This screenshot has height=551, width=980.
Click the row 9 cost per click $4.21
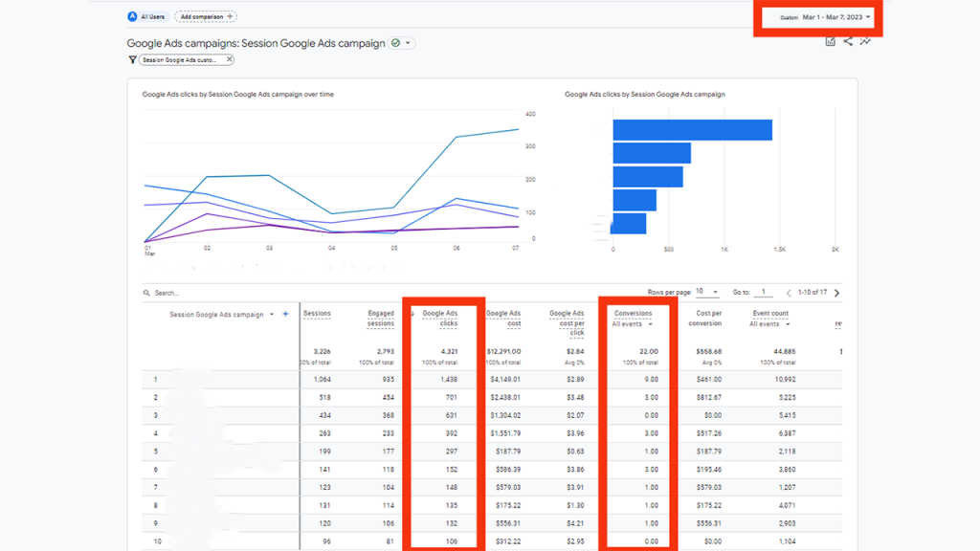point(575,523)
